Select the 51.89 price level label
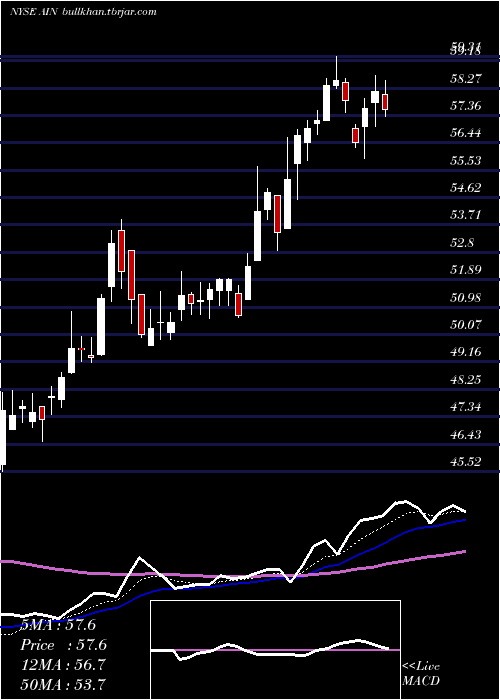500x700 pixels. [466, 270]
